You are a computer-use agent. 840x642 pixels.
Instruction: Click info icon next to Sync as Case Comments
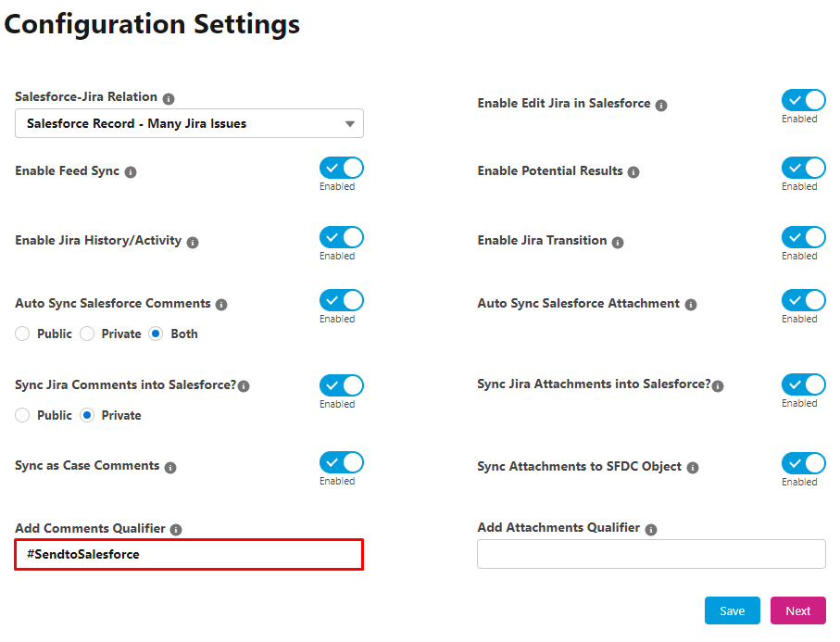pyautogui.click(x=170, y=467)
